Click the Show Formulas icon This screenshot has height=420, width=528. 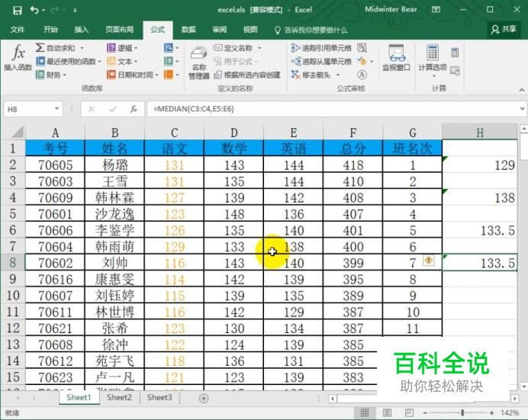(362, 48)
